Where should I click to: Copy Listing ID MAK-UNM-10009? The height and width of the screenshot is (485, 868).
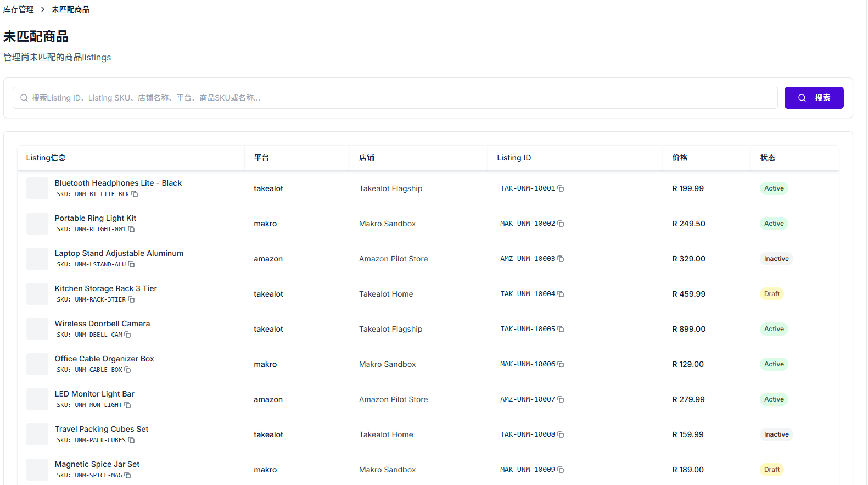[x=561, y=470]
